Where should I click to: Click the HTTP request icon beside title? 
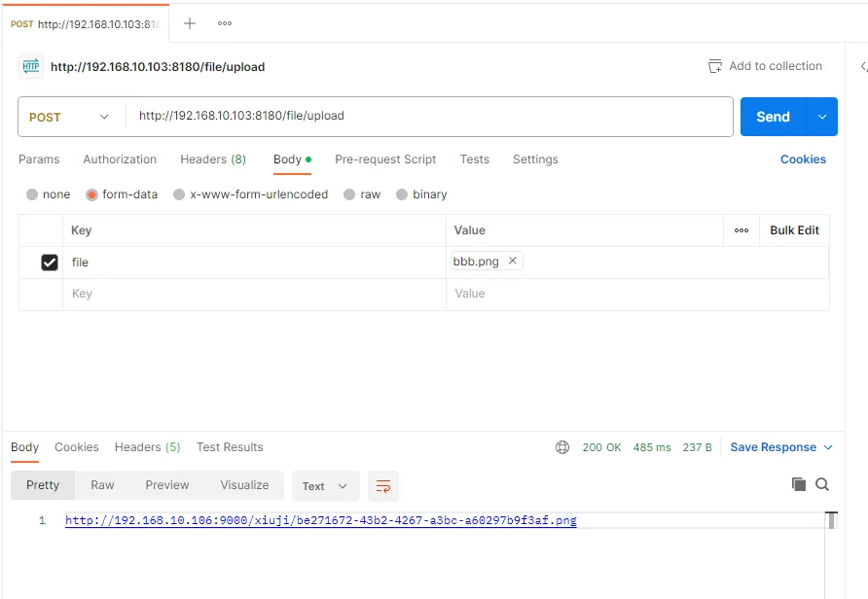pyautogui.click(x=31, y=67)
